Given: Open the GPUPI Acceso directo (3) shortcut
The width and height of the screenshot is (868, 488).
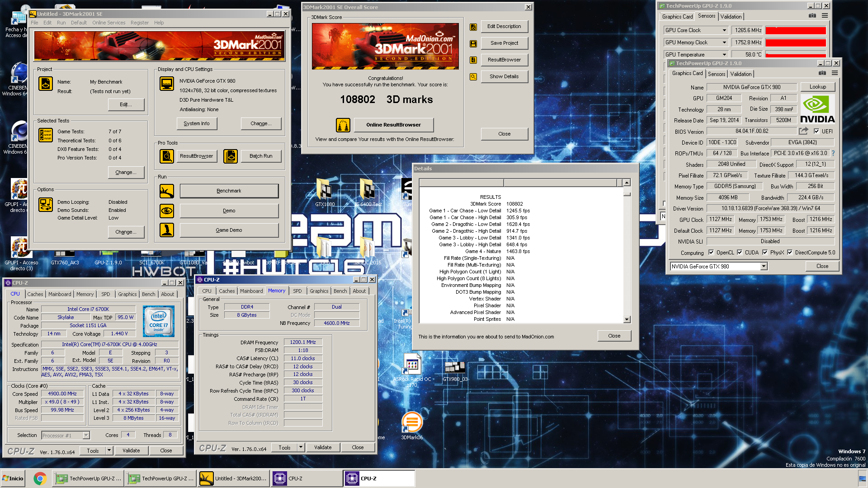Looking at the screenshot, I should pos(21,254).
